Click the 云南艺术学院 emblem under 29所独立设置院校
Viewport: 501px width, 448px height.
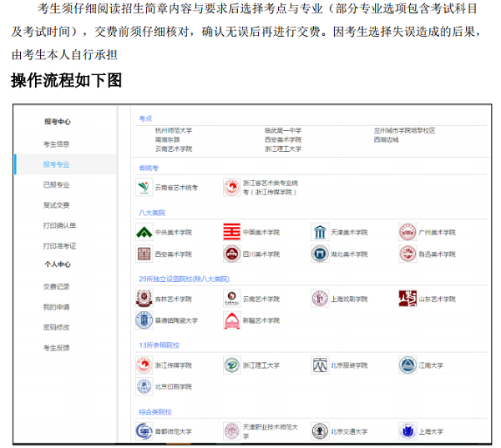point(232,299)
